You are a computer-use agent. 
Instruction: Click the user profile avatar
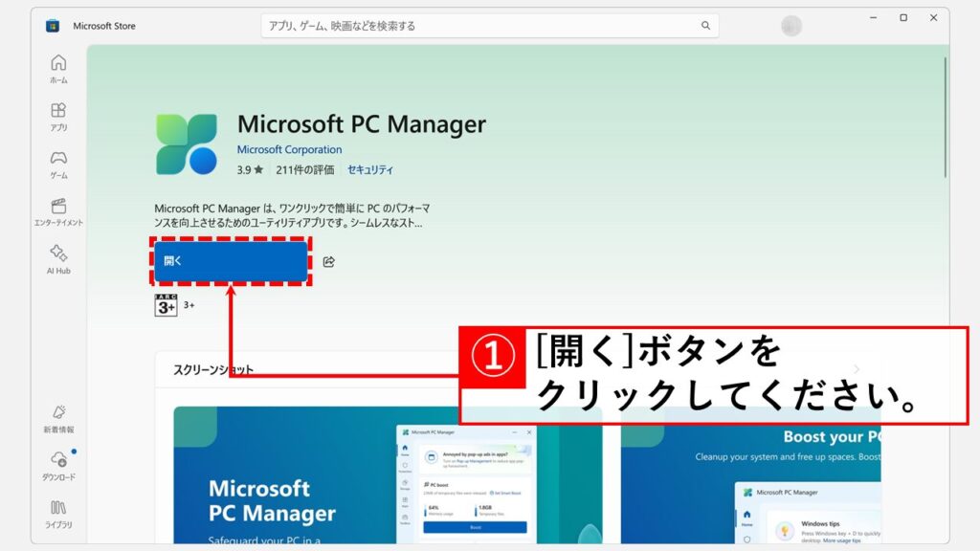(791, 26)
